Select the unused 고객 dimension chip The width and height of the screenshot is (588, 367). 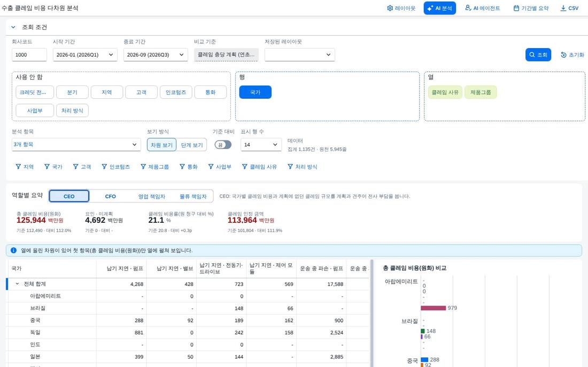(141, 92)
